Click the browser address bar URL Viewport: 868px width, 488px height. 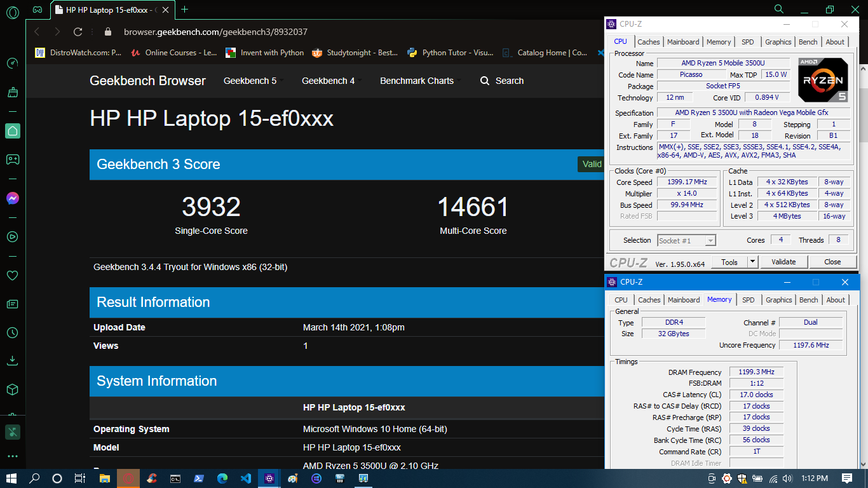[215, 32]
